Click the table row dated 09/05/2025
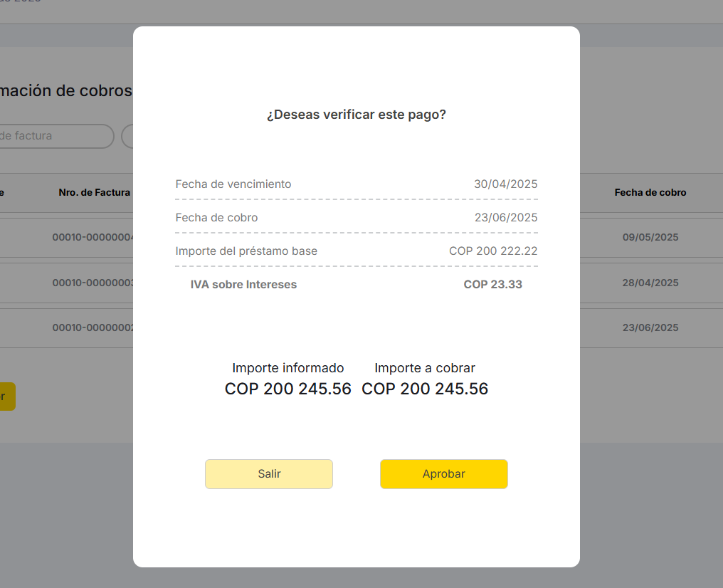The width and height of the screenshot is (723, 588). (650, 238)
